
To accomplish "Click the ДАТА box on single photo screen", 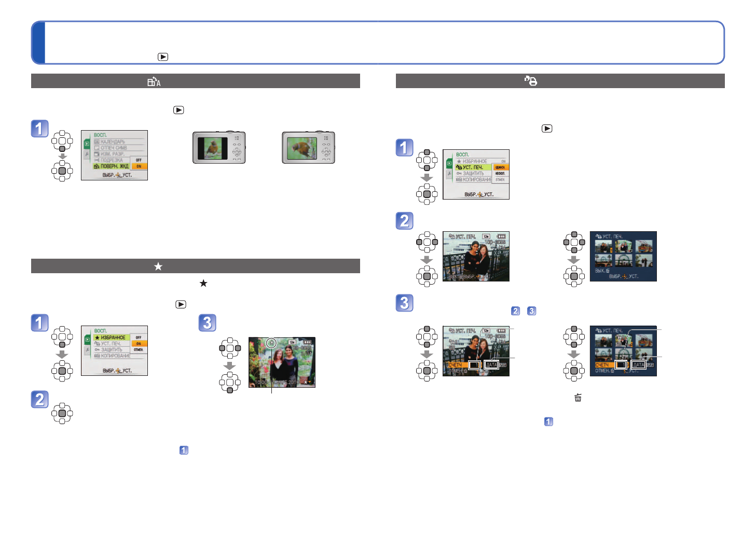I will 491,365.
